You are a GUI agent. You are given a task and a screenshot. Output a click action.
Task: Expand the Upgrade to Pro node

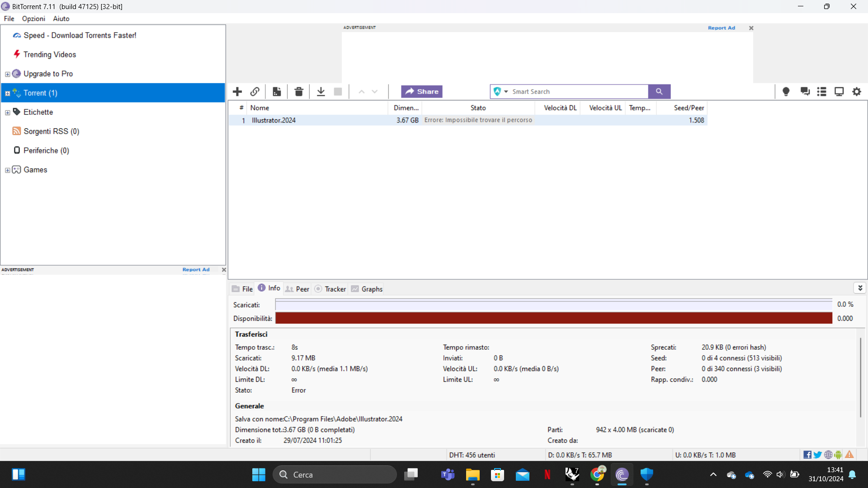click(x=7, y=74)
